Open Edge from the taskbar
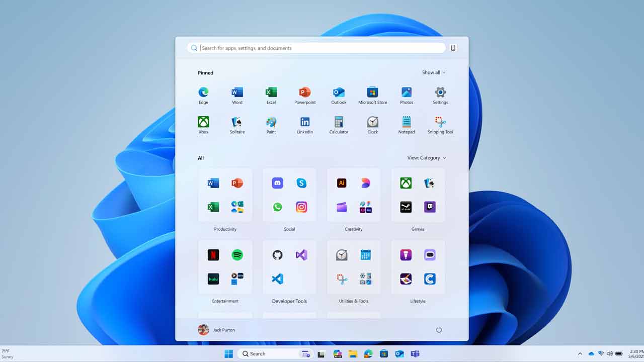The width and height of the screenshot is (644, 362). 368,354
